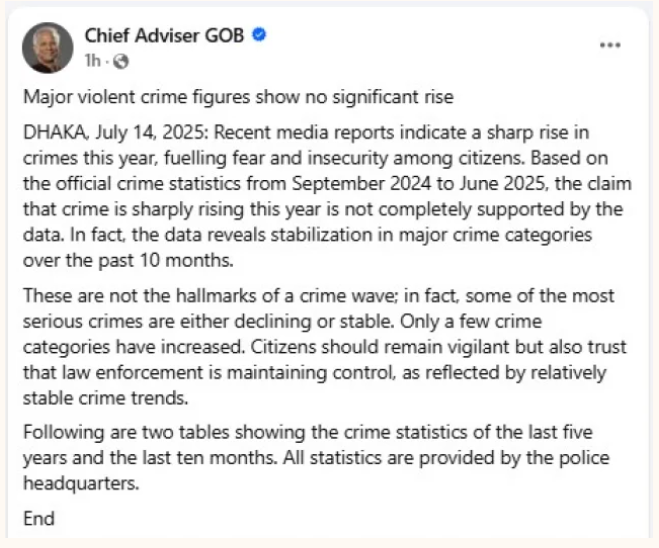Click the globe public-audience icon
This screenshot has height=548, width=659.
[120, 60]
